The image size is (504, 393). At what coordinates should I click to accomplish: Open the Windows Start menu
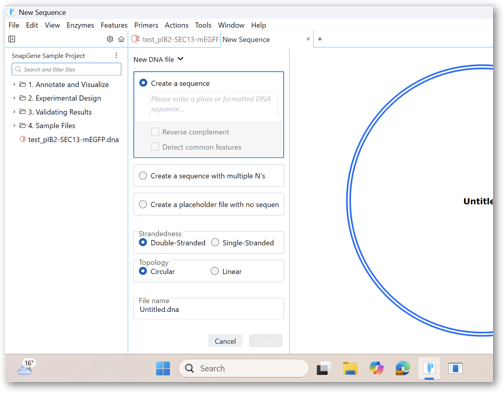[x=163, y=368]
